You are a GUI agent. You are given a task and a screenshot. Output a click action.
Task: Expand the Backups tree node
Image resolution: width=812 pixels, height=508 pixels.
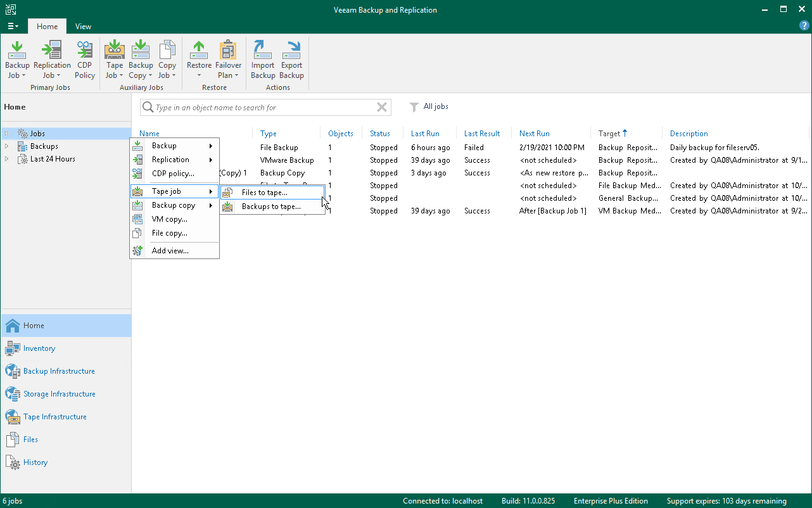tap(8, 146)
